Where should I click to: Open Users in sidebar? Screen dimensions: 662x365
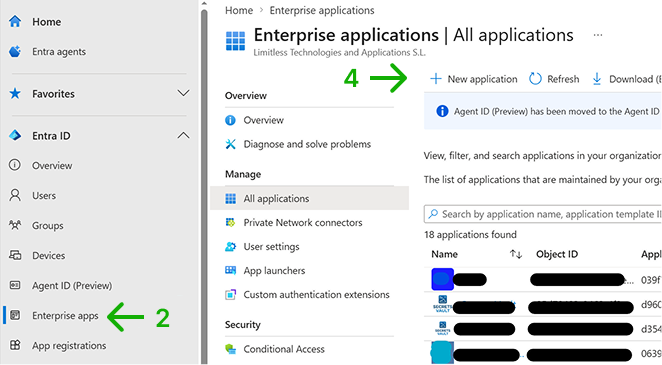44,196
